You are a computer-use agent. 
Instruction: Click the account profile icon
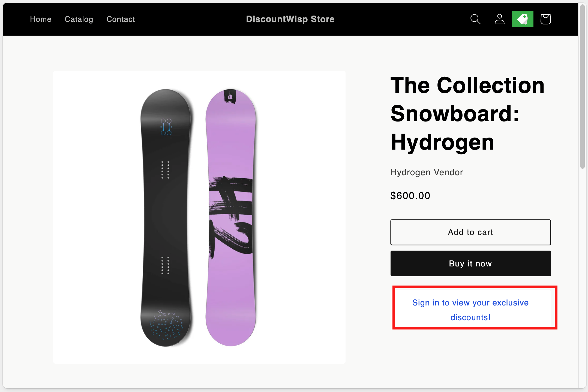pos(499,19)
